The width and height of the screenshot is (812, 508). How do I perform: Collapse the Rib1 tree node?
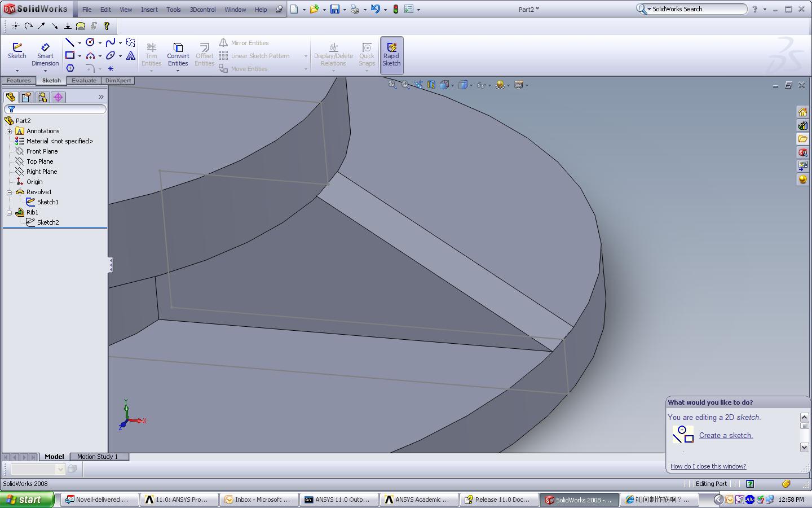(10, 212)
